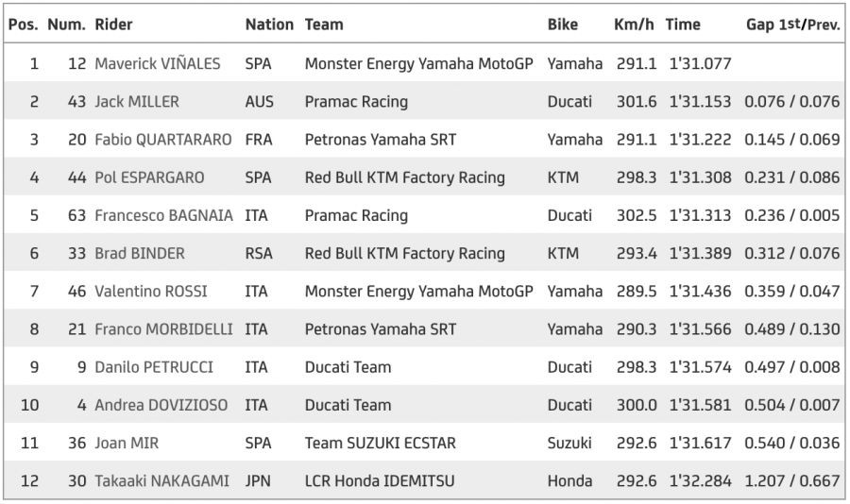Click the Nation column header
This screenshot has width=850, height=504.
point(269,25)
